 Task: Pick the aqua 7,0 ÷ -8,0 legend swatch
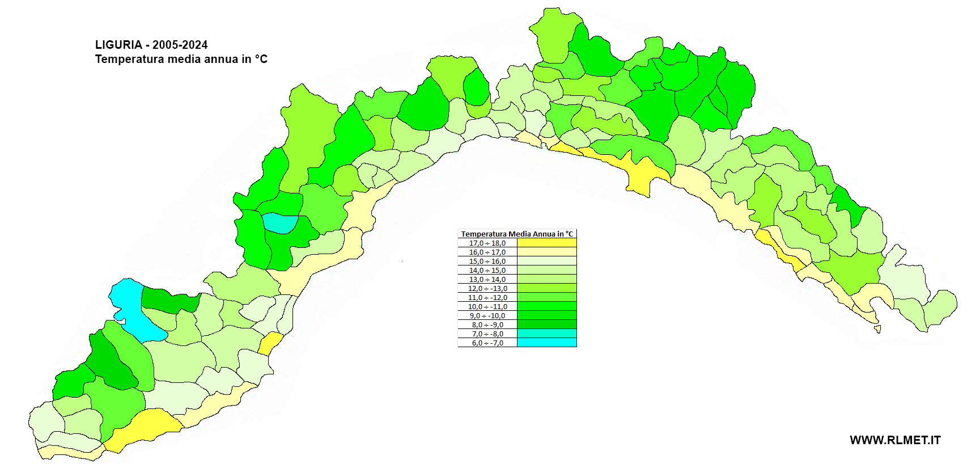[546, 334]
